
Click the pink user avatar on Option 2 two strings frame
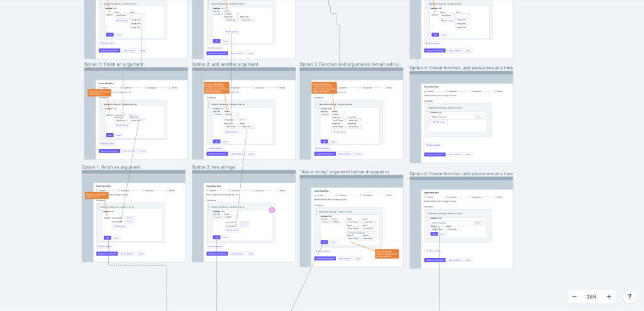click(272, 210)
